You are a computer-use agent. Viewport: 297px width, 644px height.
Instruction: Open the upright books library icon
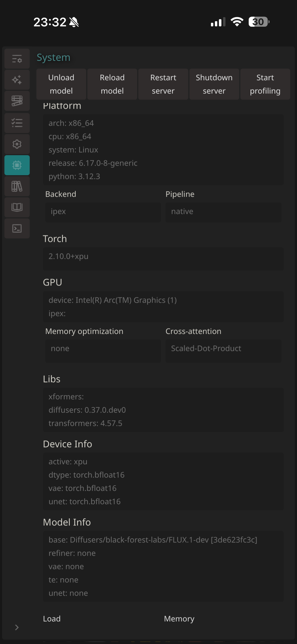17,186
